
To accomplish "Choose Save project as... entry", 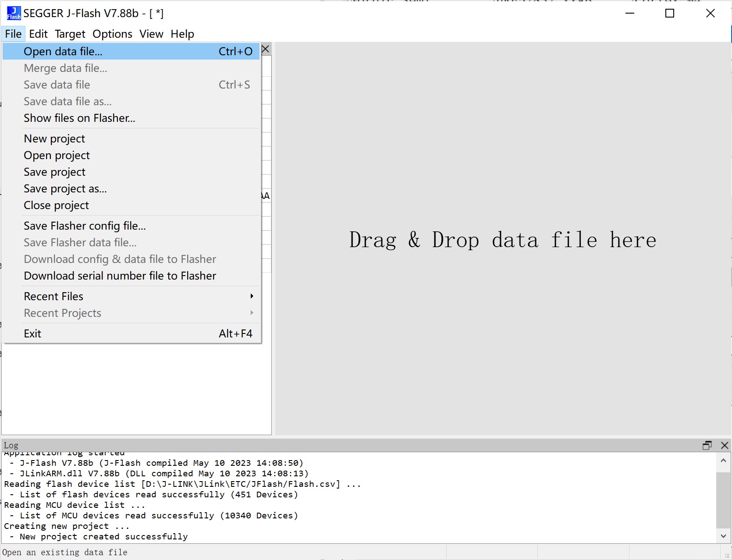I will pyautogui.click(x=131, y=188).
